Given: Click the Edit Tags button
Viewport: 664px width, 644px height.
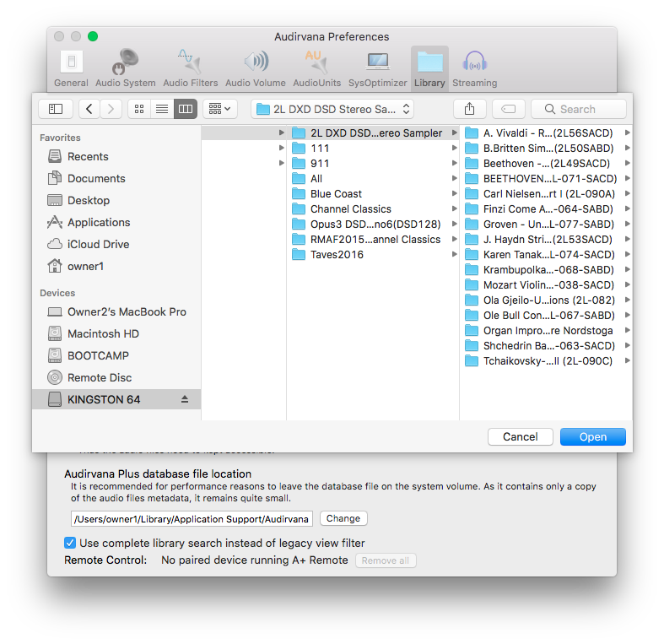Looking at the screenshot, I should (509, 110).
